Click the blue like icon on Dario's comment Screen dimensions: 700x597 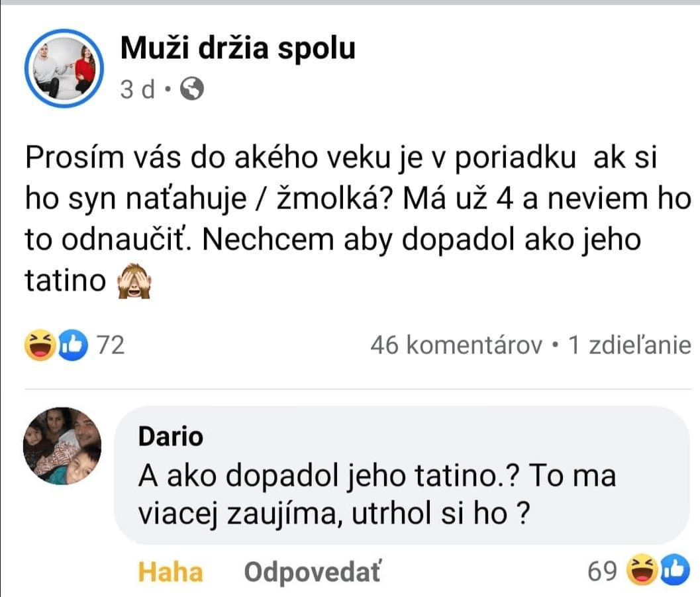click(x=674, y=570)
